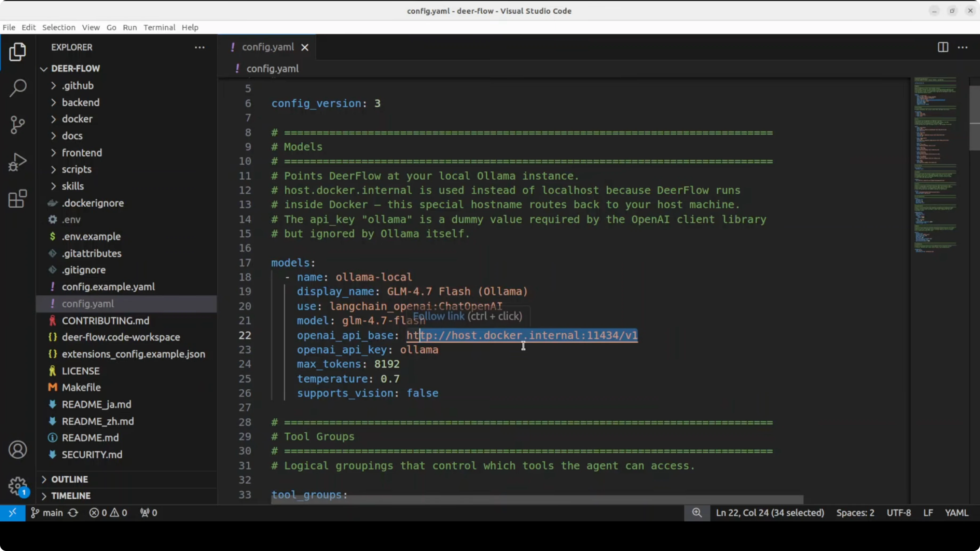Click the main branch indicator
The width and height of the screenshot is (980, 551).
tap(47, 513)
